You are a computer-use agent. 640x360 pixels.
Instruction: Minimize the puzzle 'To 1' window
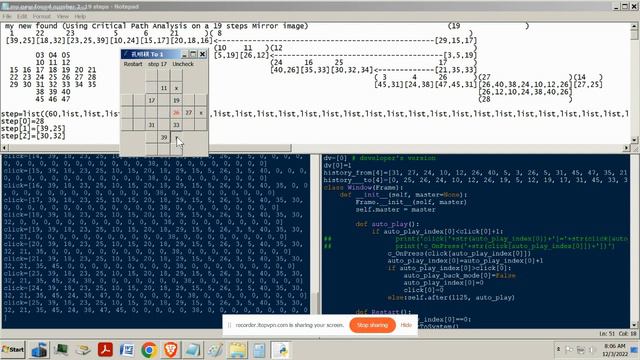point(184,54)
